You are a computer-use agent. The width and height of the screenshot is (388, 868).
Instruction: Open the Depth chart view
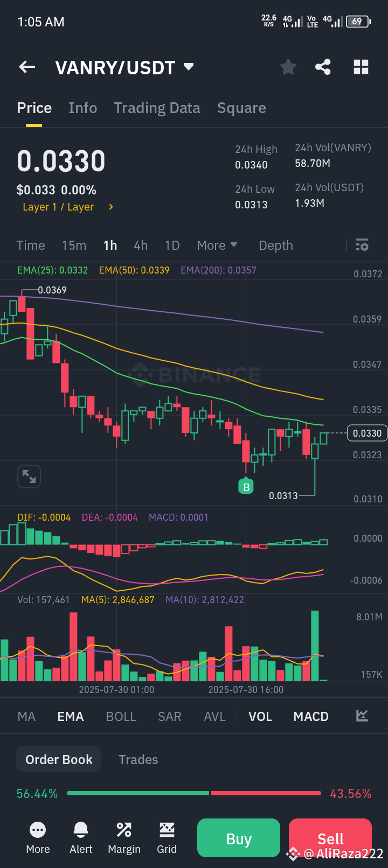tap(276, 246)
